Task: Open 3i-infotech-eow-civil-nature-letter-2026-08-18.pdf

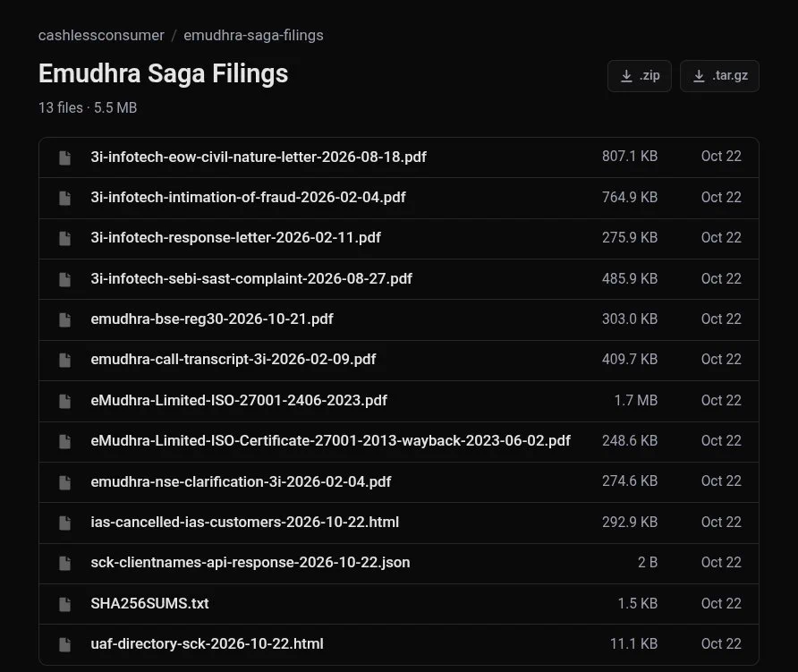Action: point(259,157)
